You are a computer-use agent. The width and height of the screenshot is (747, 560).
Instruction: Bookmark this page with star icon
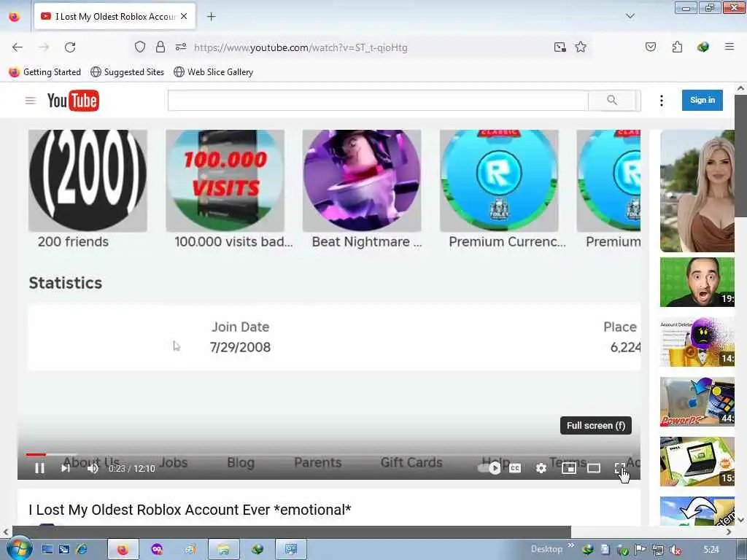tap(580, 47)
